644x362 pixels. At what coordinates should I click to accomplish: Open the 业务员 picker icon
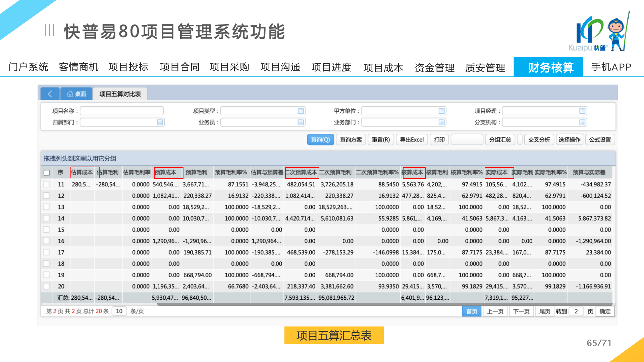(301, 122)
